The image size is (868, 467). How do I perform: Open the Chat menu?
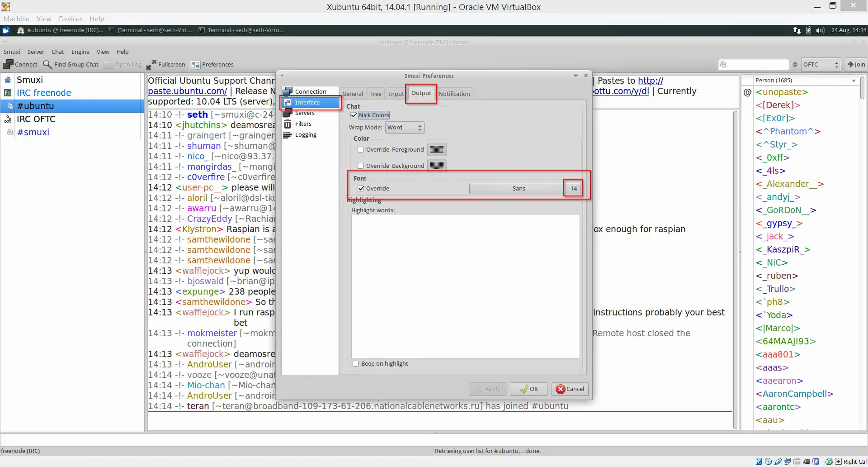click(x=57, y=52)
